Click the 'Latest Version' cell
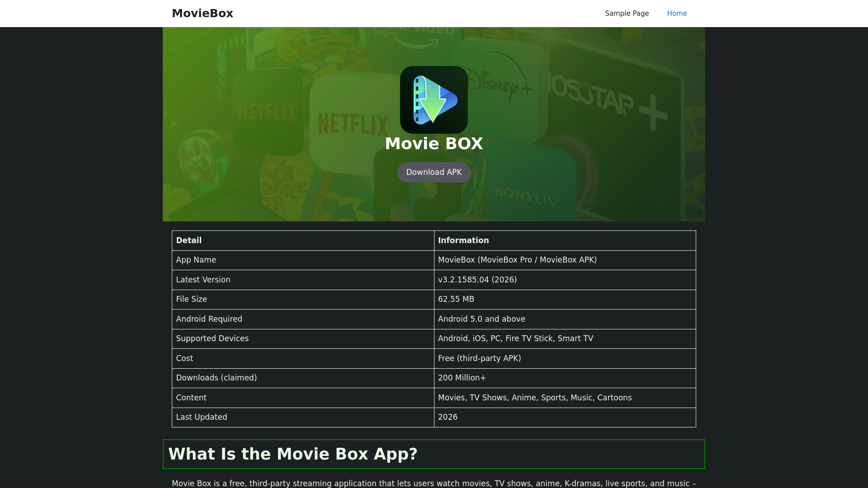This screenshot has width=868, height=488. 303,280
